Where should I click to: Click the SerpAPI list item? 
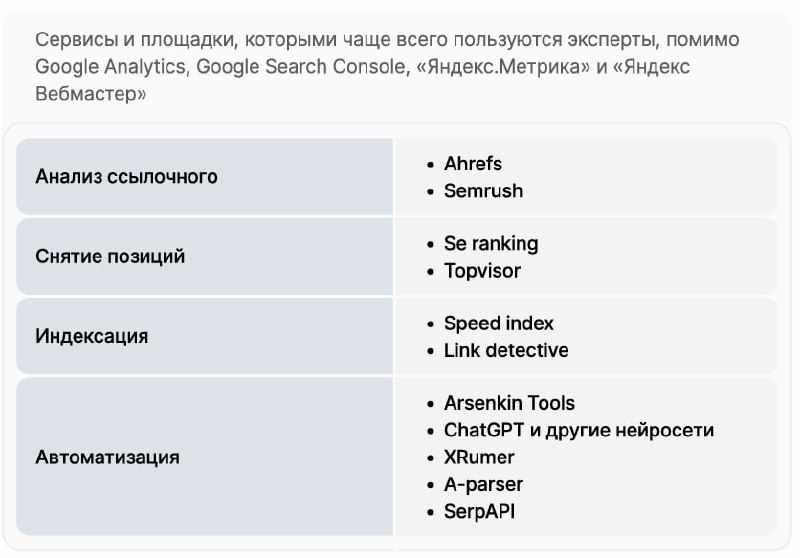(480, 511)
